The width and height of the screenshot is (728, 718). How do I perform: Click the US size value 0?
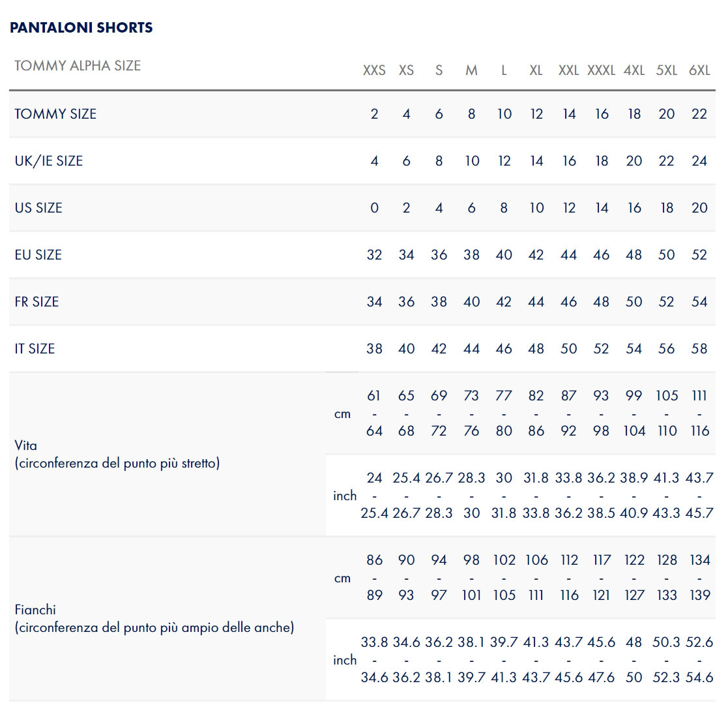(374, 207)
